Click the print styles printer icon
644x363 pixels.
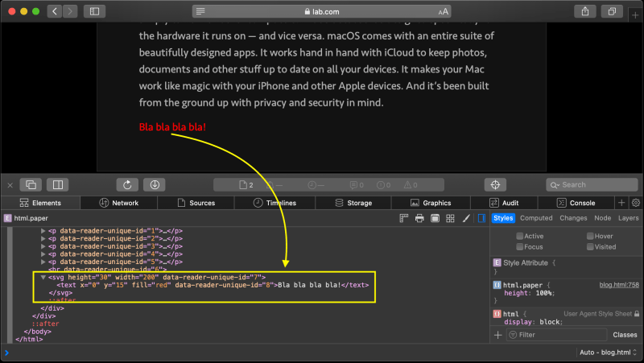tap(419, 218)
